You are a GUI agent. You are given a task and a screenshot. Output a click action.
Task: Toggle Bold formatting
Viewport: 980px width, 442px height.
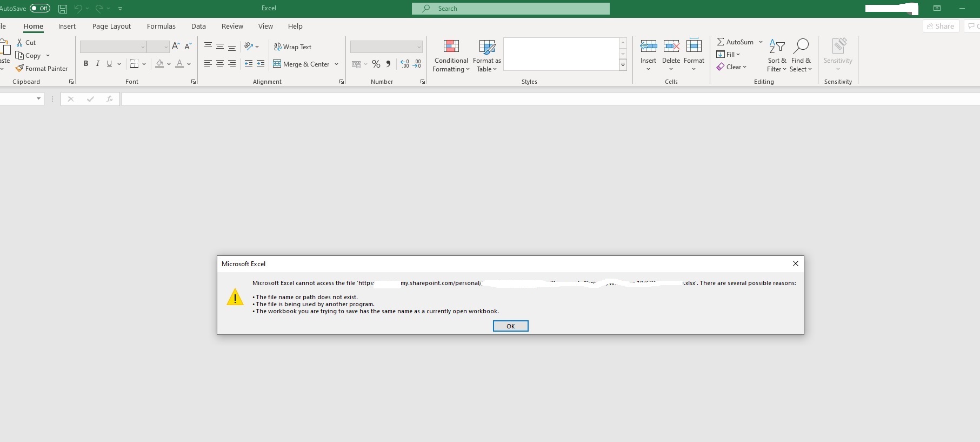[x=85, y=64]
